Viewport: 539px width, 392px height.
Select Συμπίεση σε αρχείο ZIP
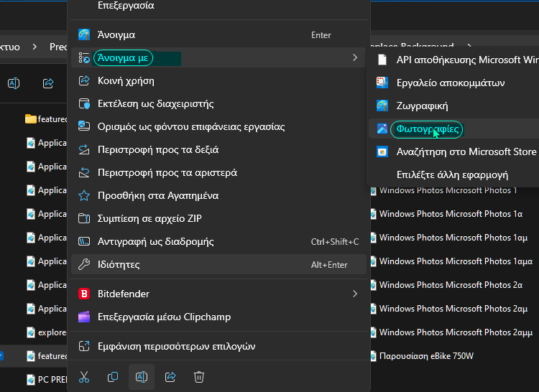(x=218, y=218)
